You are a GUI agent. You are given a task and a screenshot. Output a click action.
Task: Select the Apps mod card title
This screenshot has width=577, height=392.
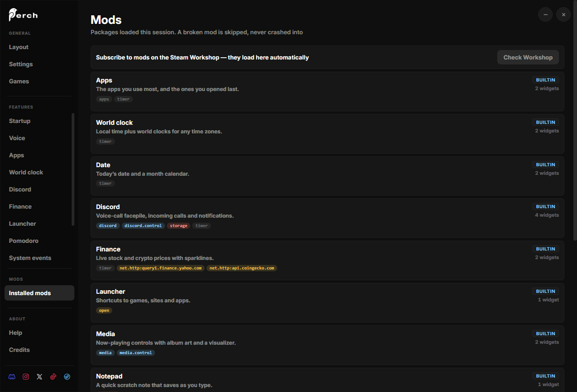point(104,80)
